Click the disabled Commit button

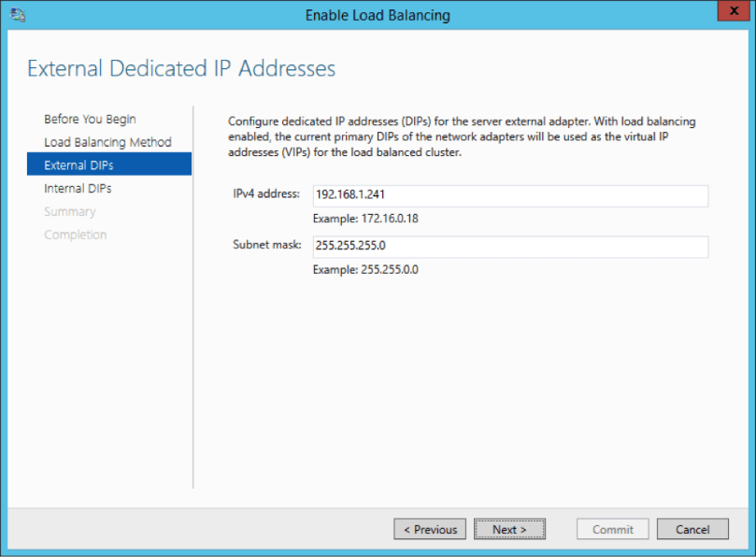tap(613, 529)
